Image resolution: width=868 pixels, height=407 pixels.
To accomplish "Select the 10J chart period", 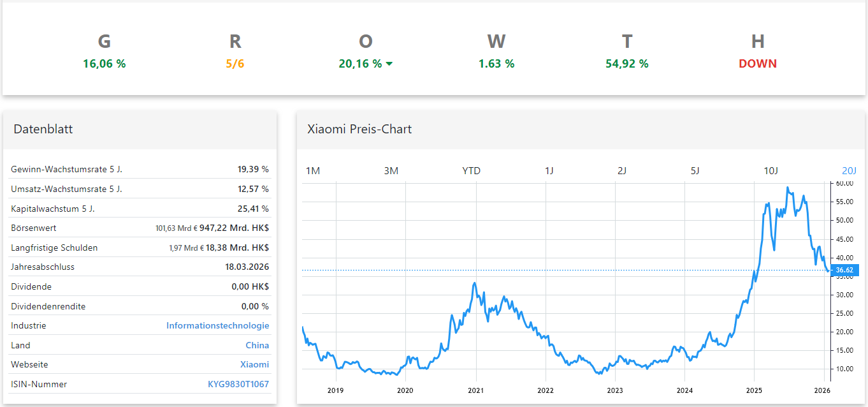I will [771, 171].
